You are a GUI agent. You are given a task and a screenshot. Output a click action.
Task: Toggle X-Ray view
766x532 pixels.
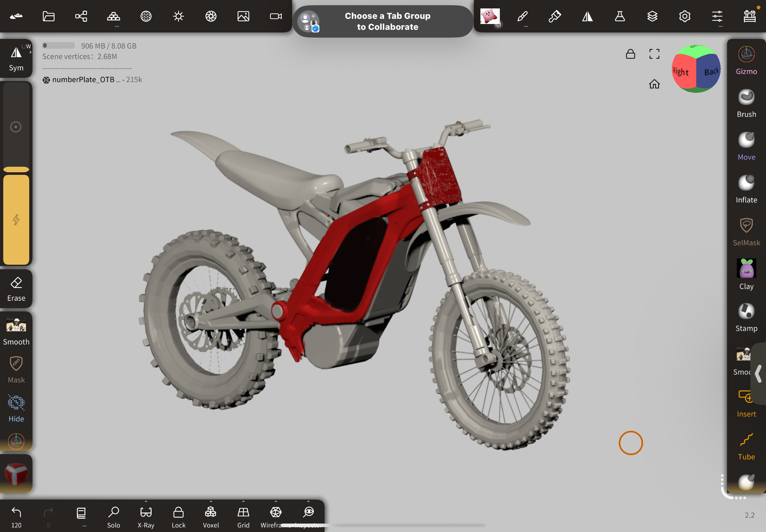146,517
